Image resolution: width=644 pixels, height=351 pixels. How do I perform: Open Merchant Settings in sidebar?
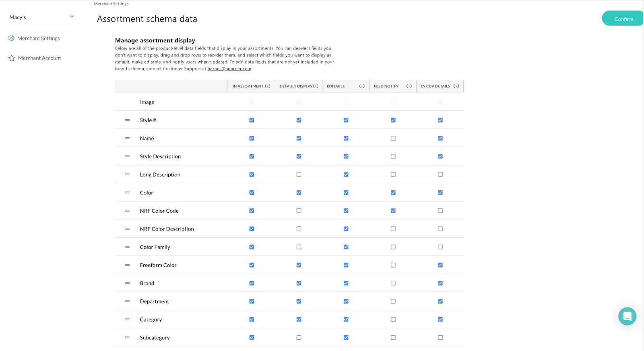pyautogui.click(x=39, y=38)
